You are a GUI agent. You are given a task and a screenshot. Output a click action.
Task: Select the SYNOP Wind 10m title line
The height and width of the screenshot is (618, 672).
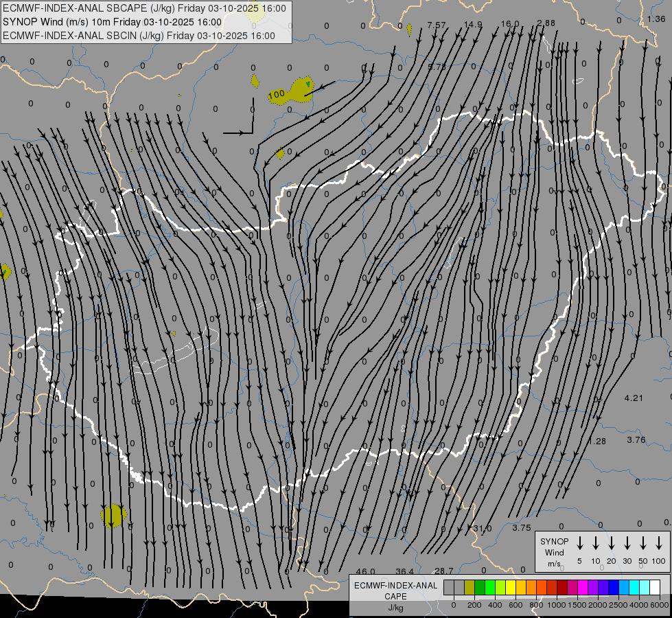(x=111, y=21)
